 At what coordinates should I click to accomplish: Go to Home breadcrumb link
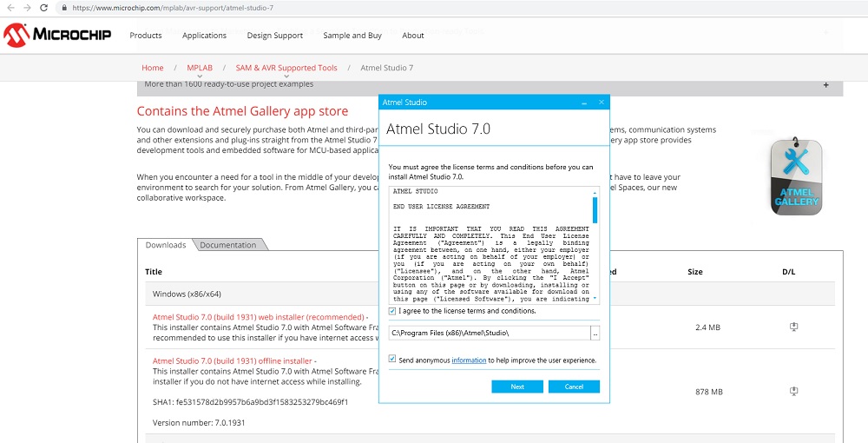pyautogui.click(x=152, y=68)
